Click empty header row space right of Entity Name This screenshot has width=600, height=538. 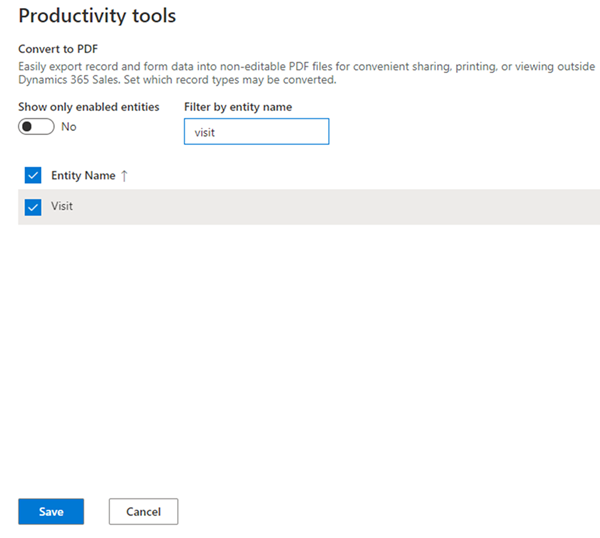coord(350,176)
